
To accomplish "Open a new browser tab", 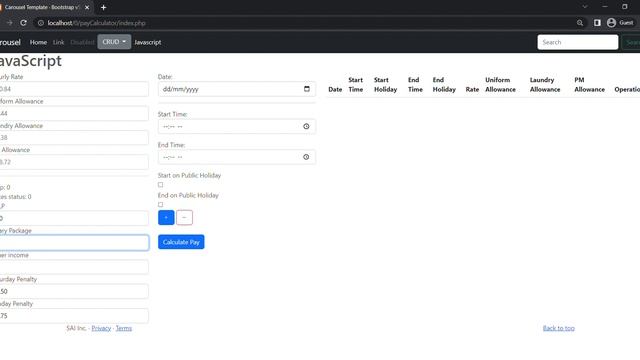I will pyautogui.click(x=103, y=7).
